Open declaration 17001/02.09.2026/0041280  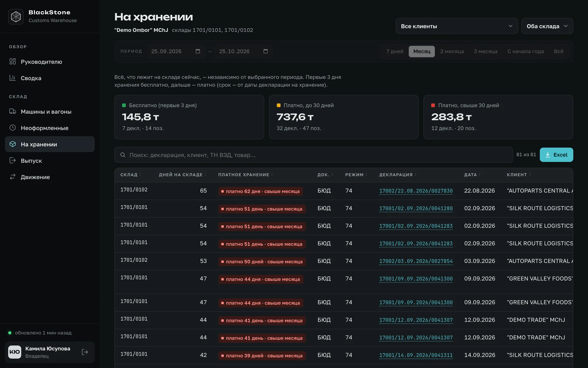pos(416,208)
